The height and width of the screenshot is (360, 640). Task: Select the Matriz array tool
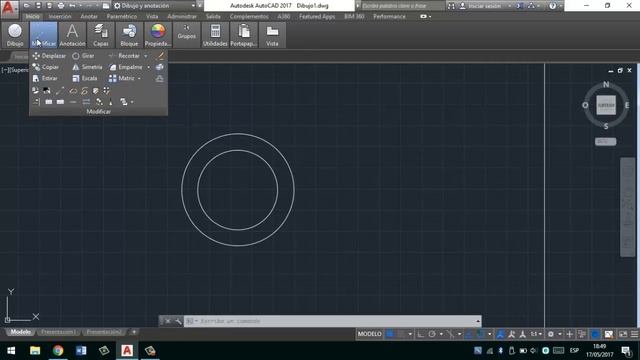[x=122, y=78]
